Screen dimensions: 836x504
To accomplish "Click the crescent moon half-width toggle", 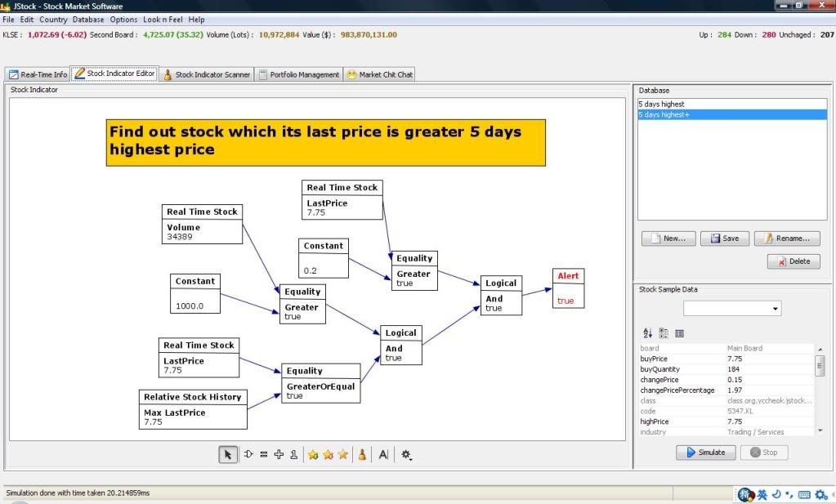I will pos(776,494).
